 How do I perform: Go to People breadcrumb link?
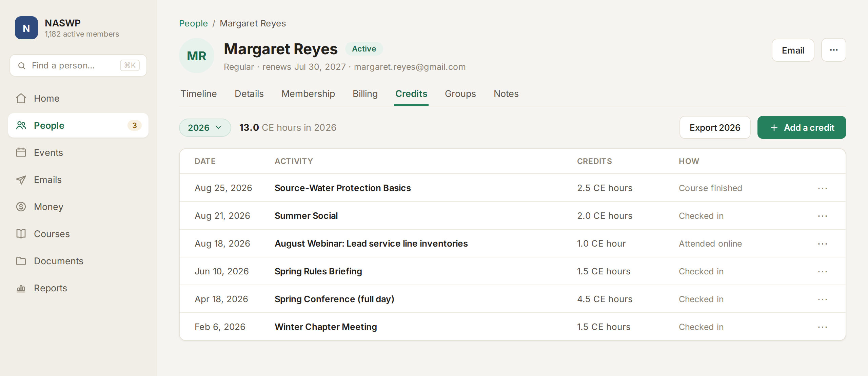(193, 23)
